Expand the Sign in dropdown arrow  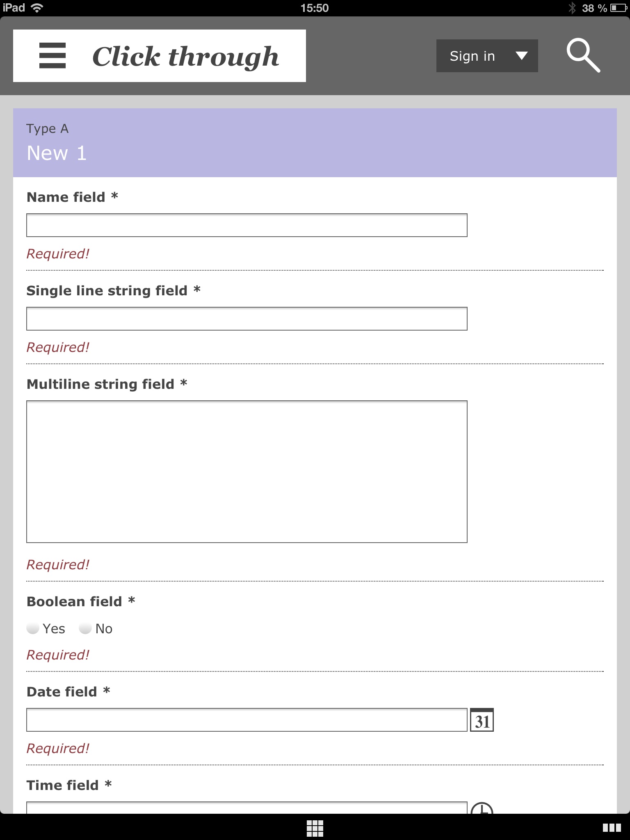521,56
